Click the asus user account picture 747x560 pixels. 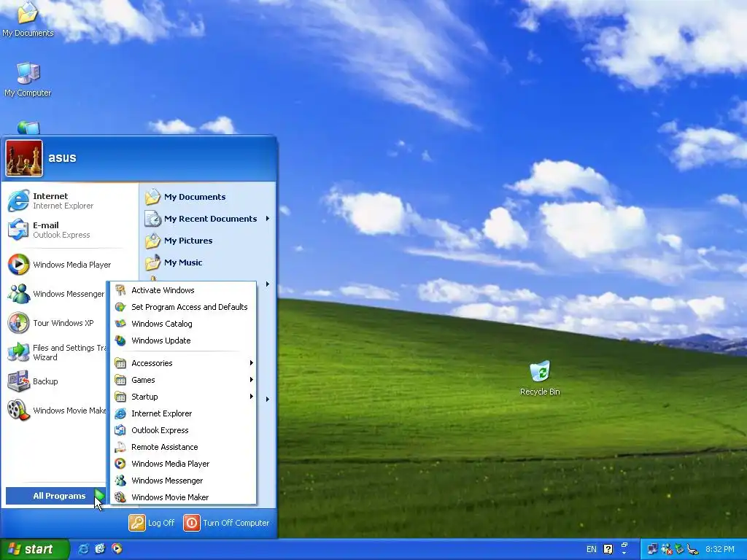tap(24, 158)
